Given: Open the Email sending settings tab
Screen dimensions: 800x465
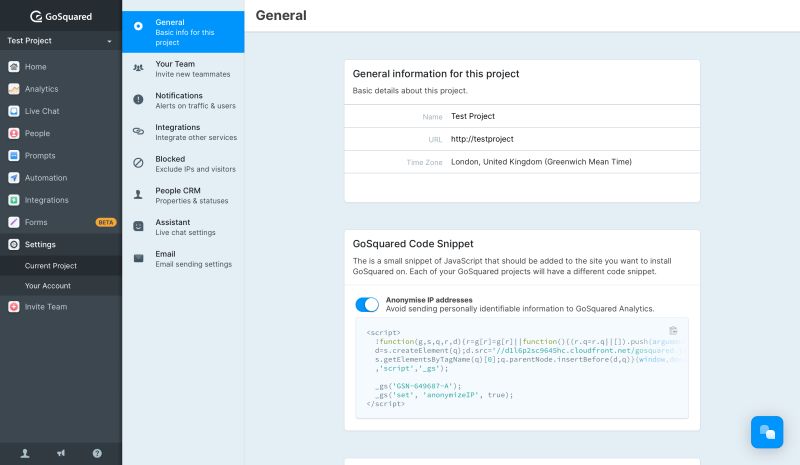Looking at the screenshot, I should 183,259.
